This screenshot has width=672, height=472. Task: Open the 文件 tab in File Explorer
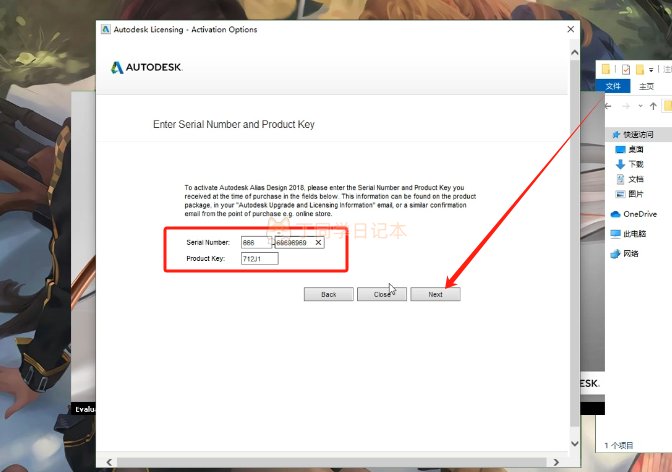coord(613,86)
